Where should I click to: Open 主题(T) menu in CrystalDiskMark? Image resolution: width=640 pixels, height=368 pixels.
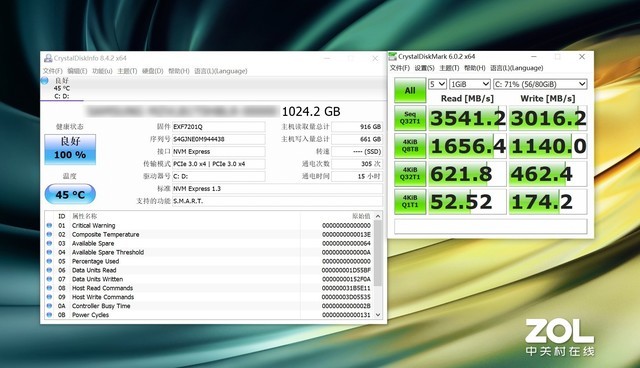coord(449,68)
